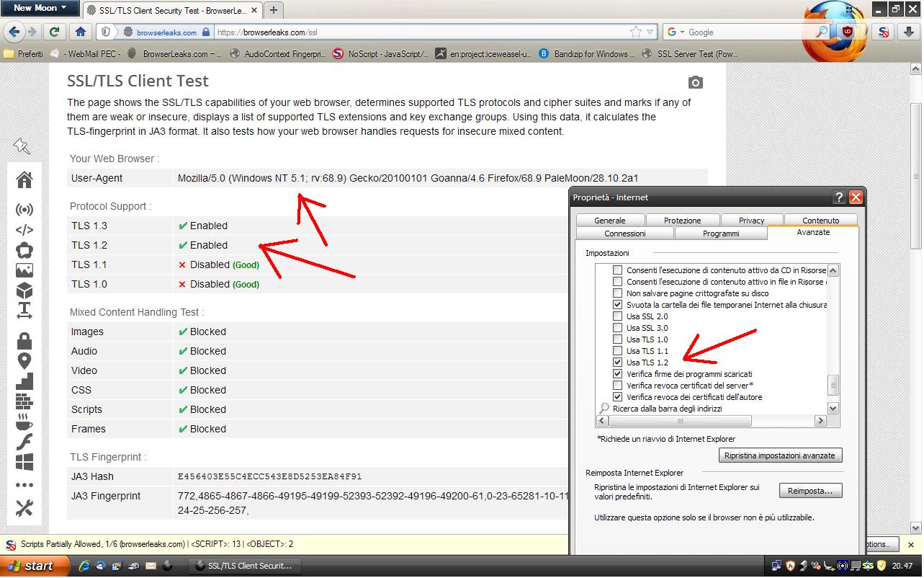The image size is (924, 578).
Task: Open the Preferiti bookmarks folder
Action: click(23, 53)
